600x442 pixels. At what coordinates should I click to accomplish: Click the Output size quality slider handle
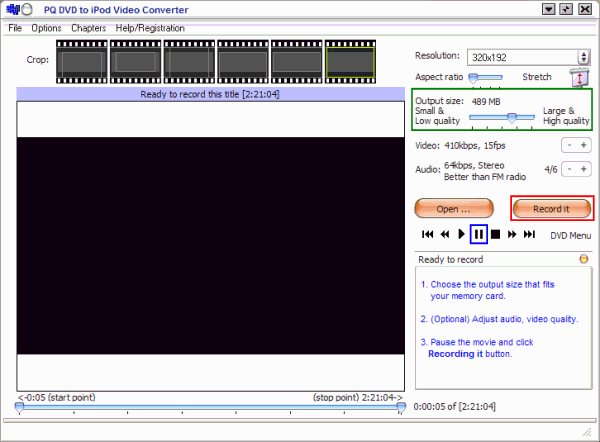click(512, 117)
